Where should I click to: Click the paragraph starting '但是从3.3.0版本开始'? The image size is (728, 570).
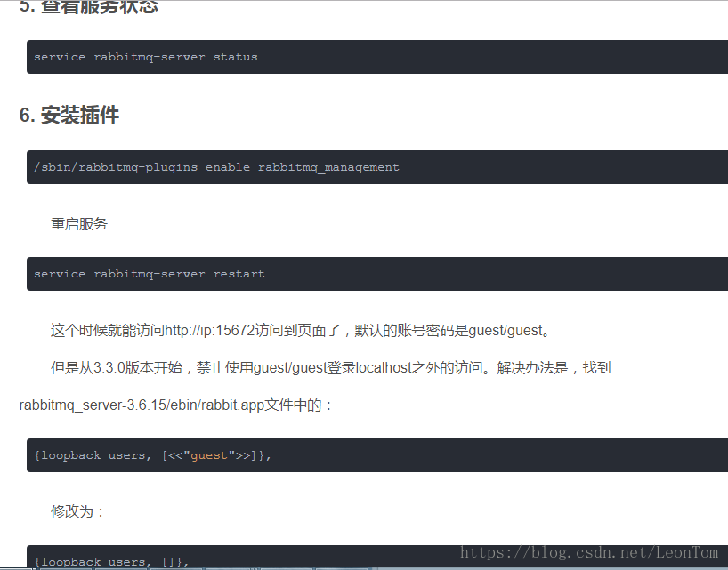(330, 368)
